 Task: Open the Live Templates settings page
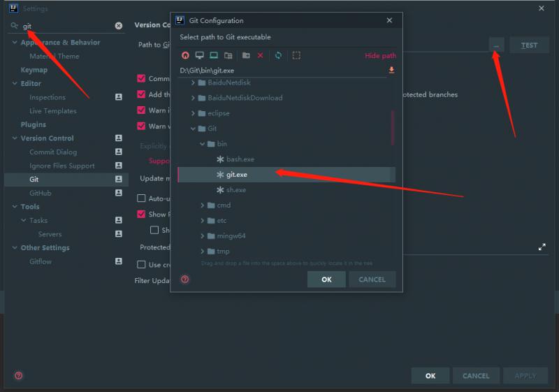tap(53, 111)
